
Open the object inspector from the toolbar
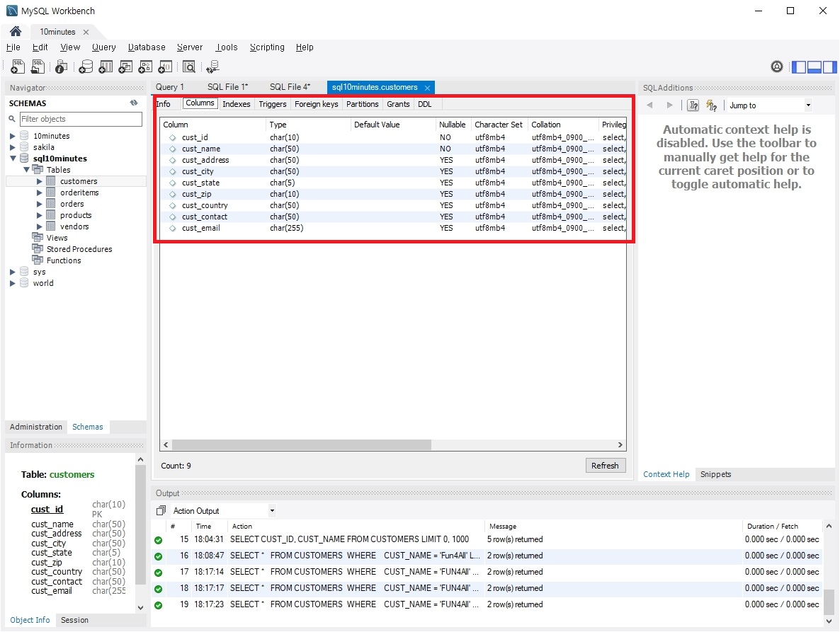(x=61, y=67)
